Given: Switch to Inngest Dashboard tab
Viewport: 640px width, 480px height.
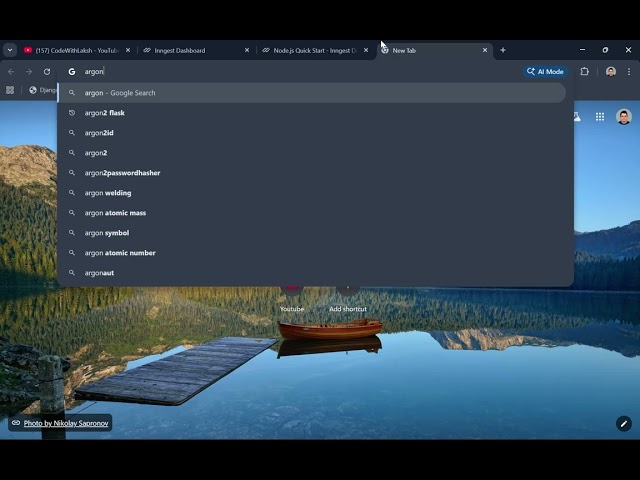Looking at the screenshot, I should [196, 50].
